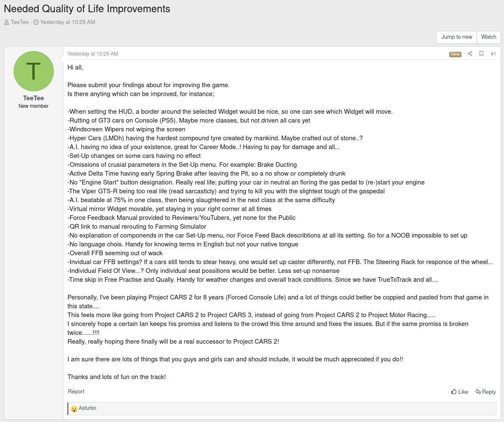Viewport: 504px width, 422px height.
Task: Click the New member user title
Action: tap(34, 106)
